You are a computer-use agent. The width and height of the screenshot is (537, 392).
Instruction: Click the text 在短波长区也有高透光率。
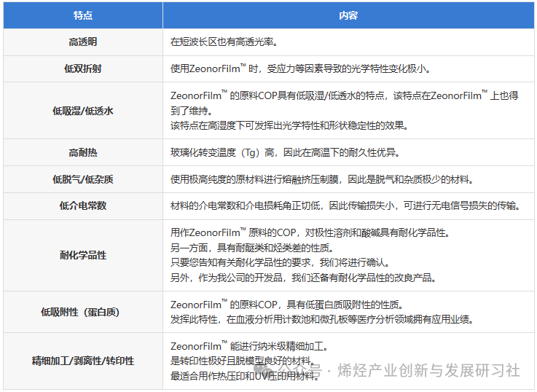click(224, 42)
